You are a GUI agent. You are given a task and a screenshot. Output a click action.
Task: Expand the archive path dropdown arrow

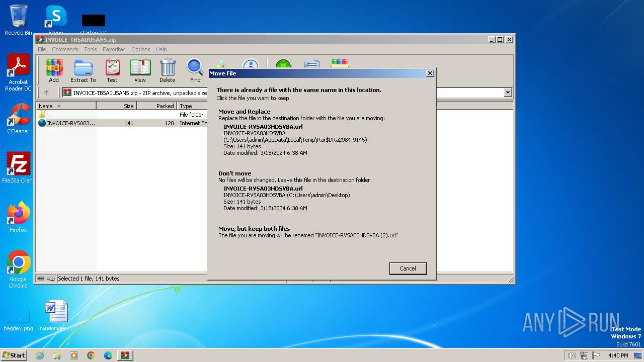pyautogui.click(x=508, y=93)
